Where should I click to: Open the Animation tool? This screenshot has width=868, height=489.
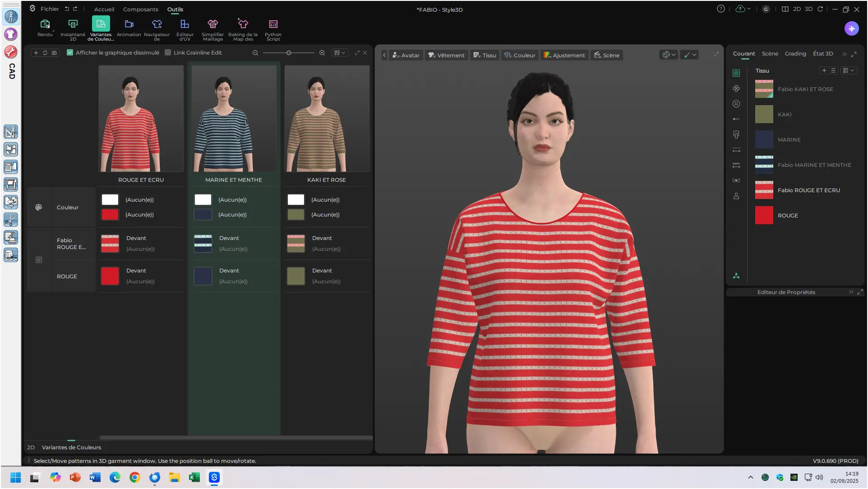point(129,24)
